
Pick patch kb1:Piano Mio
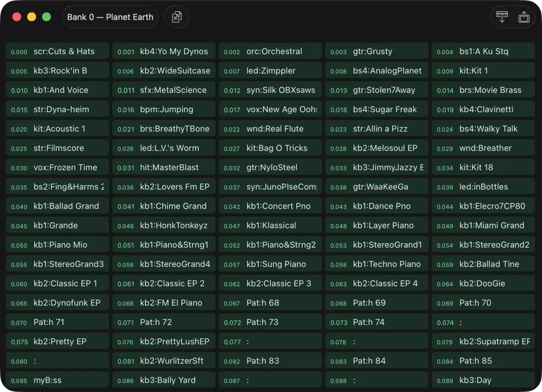tap(58, 245)
